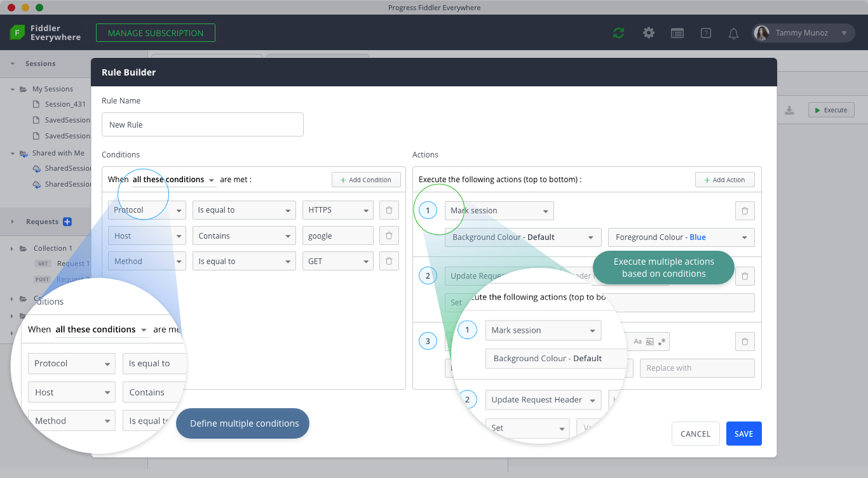The image size is (868, 478).
Task: Open the Mark session action dropdown
Action: click(x=499, y=211)
